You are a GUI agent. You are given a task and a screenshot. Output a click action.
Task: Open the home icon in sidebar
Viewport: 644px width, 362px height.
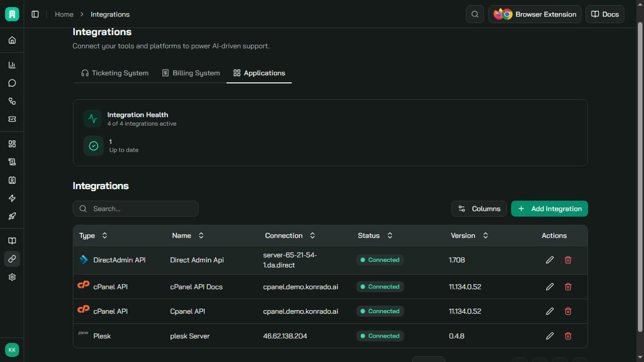[x=12, y=40]
